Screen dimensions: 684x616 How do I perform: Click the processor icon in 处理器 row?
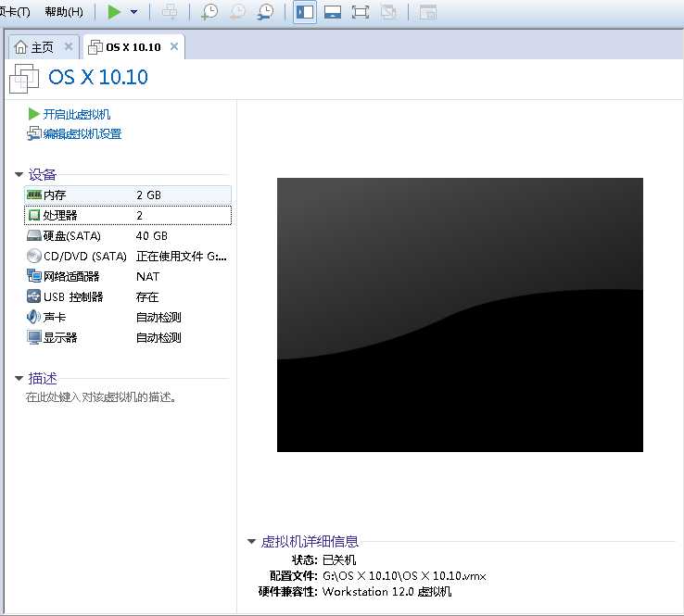pos(33,215)
